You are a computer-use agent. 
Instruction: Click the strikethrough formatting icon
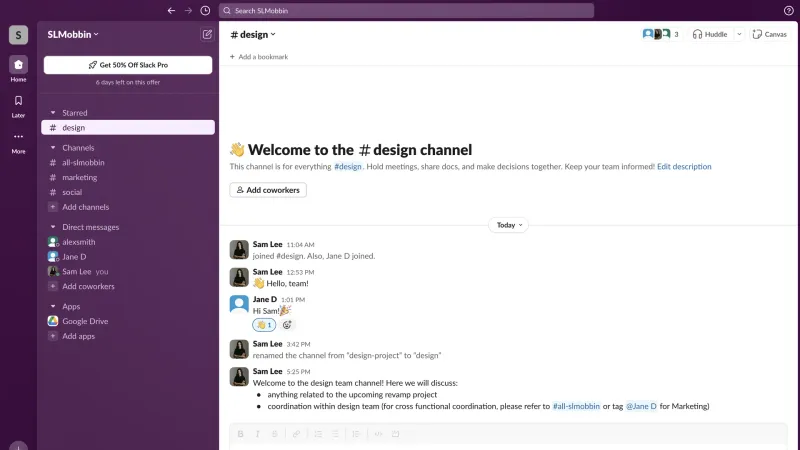pyautogui.click(x=274, y=434)
